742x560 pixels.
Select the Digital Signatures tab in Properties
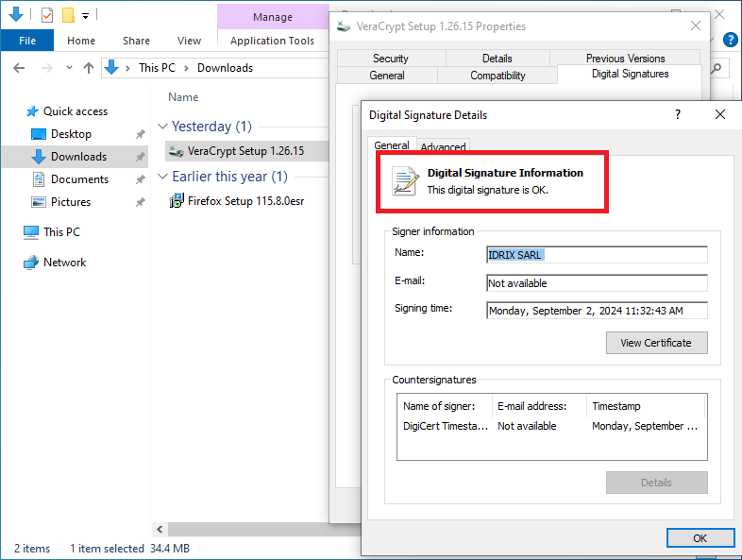(x=630, y=74)
